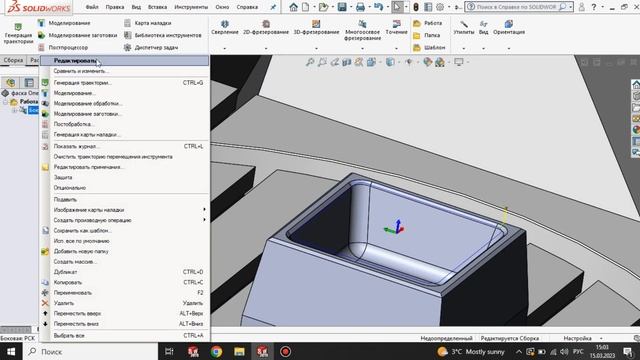640x360 pixels.
Task: Open Карта наладки in the ribbon
Action: pos(148,23)
